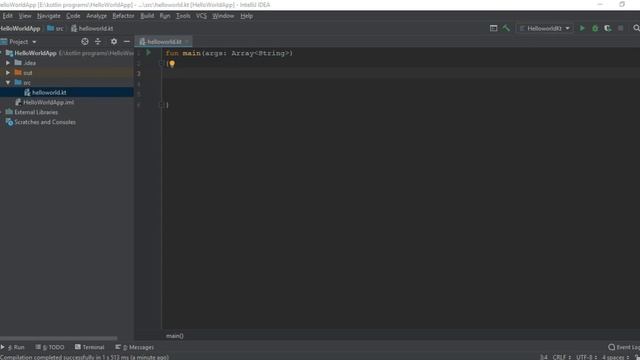Open the Navigate menu
The height and width of the screenshot is (360, 640).
click(x=49, y=16)
